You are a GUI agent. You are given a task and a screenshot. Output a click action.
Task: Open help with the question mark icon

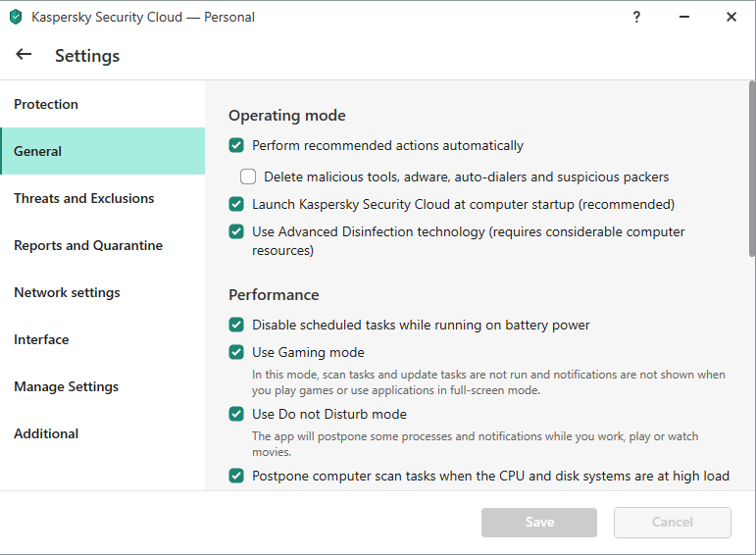[636, 17]
